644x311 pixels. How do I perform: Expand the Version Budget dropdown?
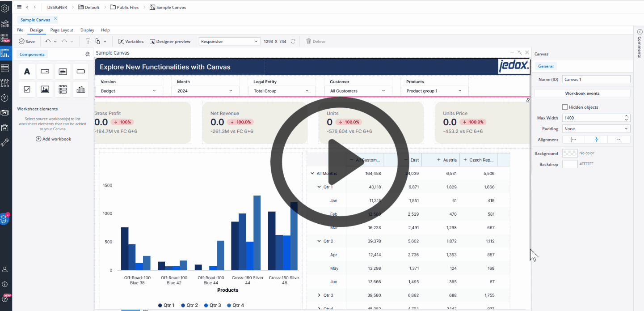pos(128,91)
